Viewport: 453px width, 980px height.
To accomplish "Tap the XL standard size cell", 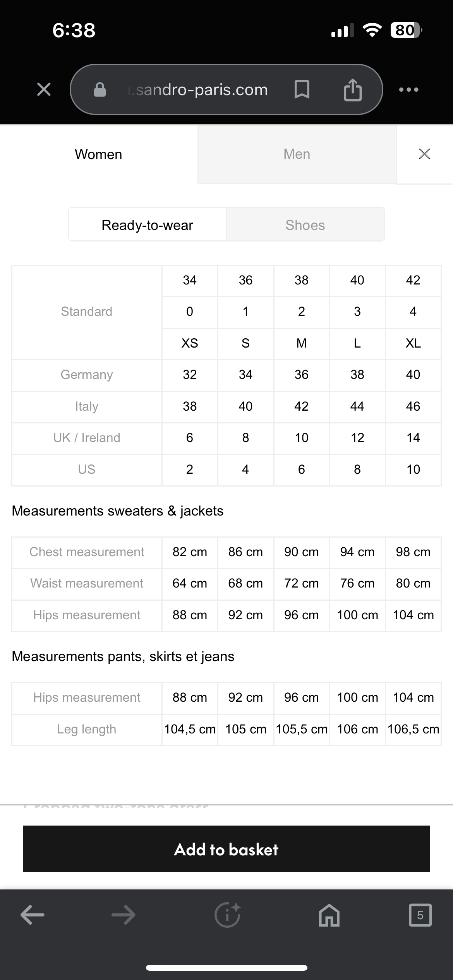I will 413,343.
